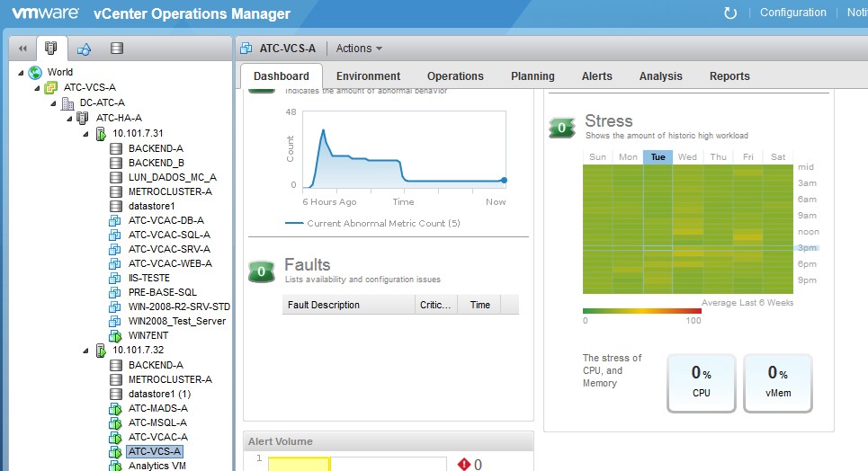
Task: Click the refresh icon in the header
Action: (x=730, y=13)
